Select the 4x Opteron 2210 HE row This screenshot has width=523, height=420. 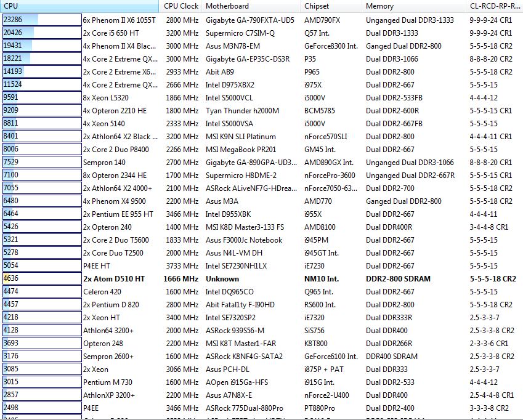261,111
